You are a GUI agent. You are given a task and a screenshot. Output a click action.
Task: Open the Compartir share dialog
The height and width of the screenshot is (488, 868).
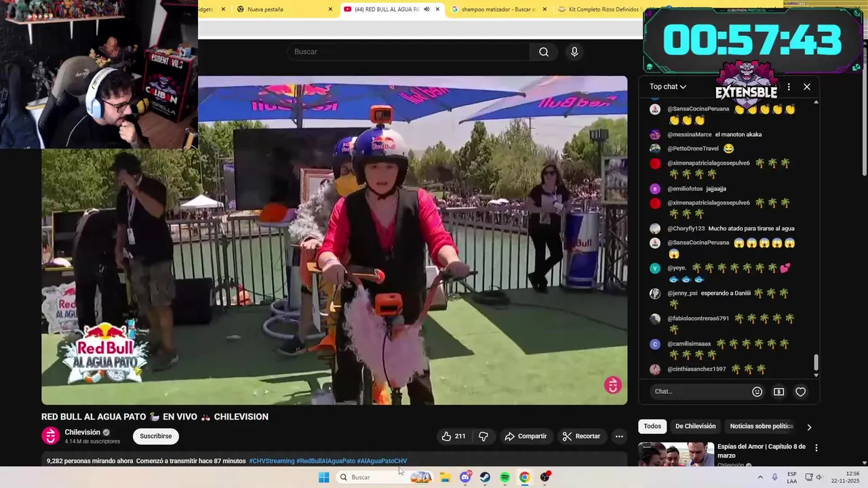click(526, 436)
